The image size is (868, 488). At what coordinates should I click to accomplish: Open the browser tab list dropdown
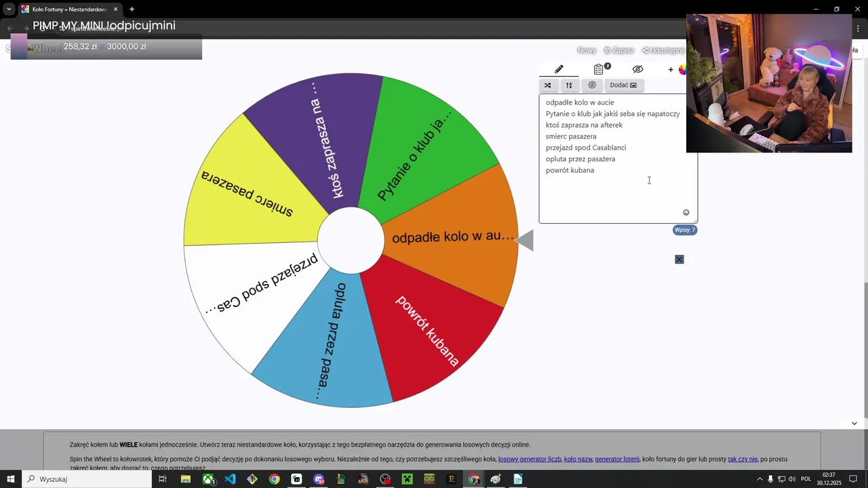pos(9,9)
